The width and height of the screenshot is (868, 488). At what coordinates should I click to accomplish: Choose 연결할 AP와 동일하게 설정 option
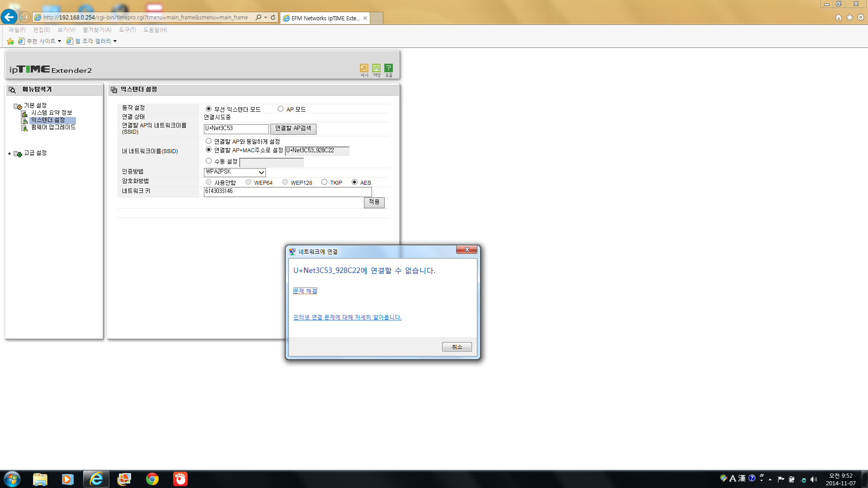click(208, 141)
